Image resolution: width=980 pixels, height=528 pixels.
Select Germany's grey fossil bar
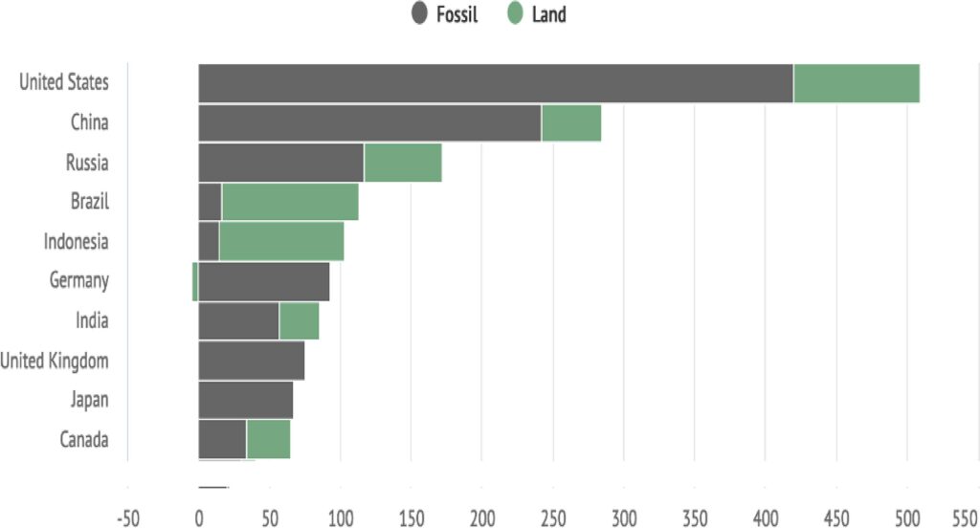click(263, 281)
